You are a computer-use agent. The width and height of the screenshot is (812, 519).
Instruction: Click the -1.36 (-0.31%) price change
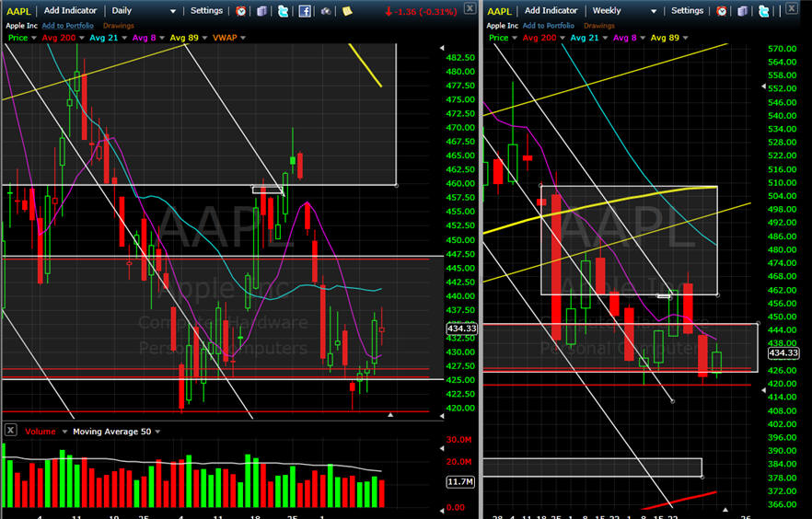click(421, 11)
